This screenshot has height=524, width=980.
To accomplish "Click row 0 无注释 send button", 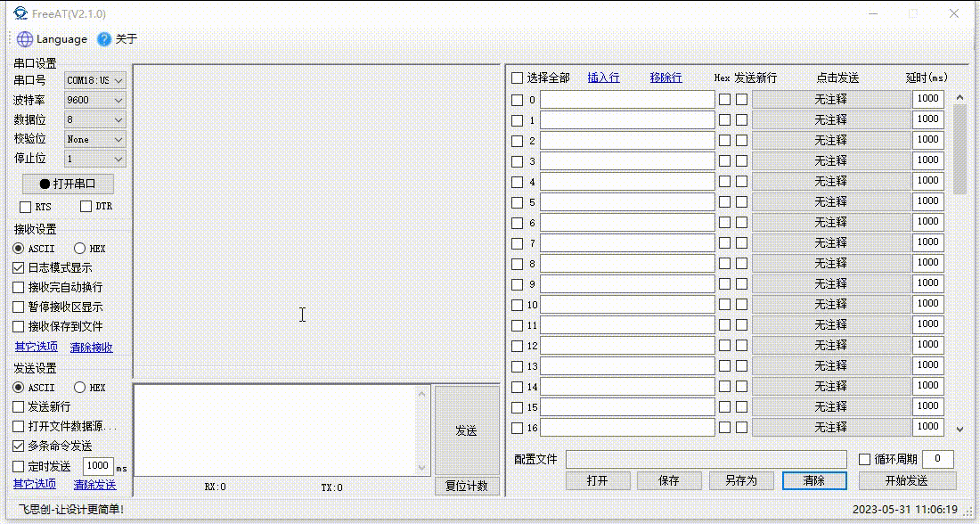I will 831,100.
